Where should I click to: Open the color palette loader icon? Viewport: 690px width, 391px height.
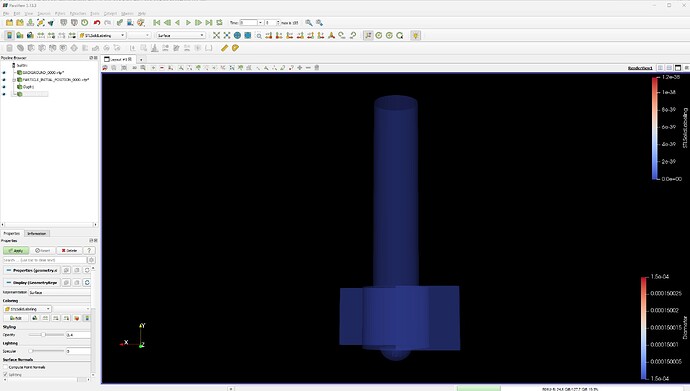tap(141, 23)
